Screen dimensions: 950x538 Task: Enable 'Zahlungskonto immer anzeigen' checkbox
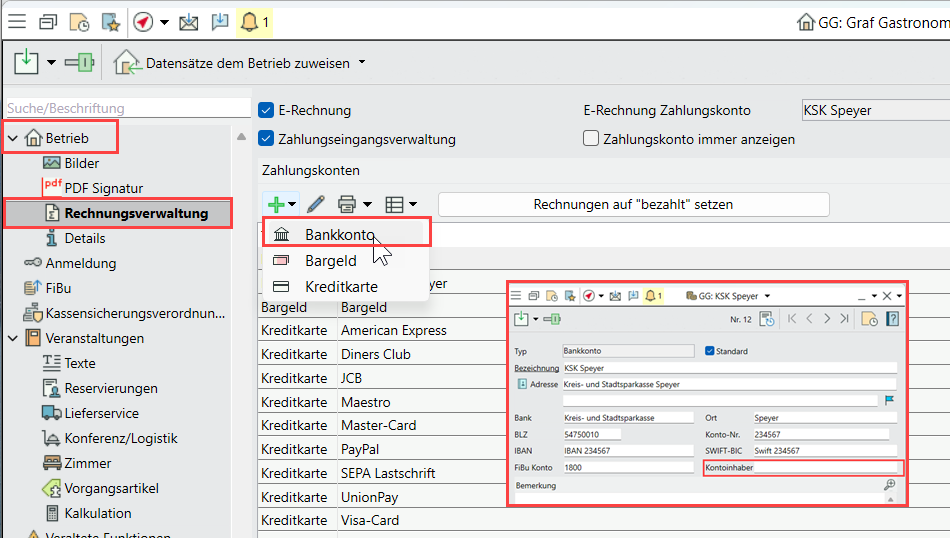tap(591, 139)
